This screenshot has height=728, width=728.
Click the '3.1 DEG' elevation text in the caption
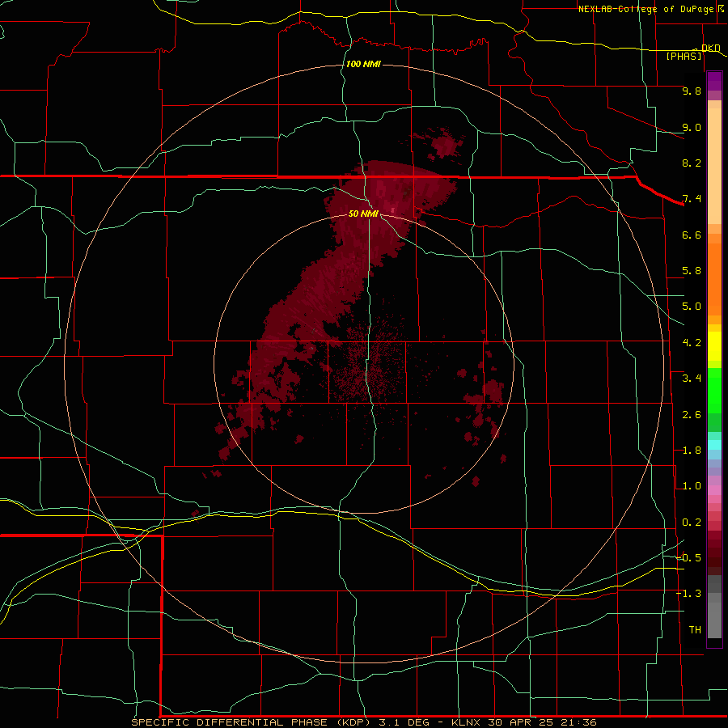pyautogui.click(x=405, y=722)
